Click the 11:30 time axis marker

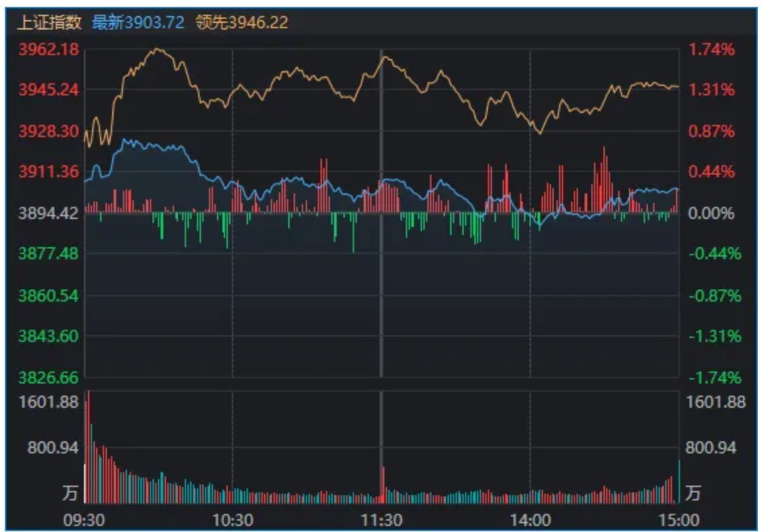pos(382,521)
